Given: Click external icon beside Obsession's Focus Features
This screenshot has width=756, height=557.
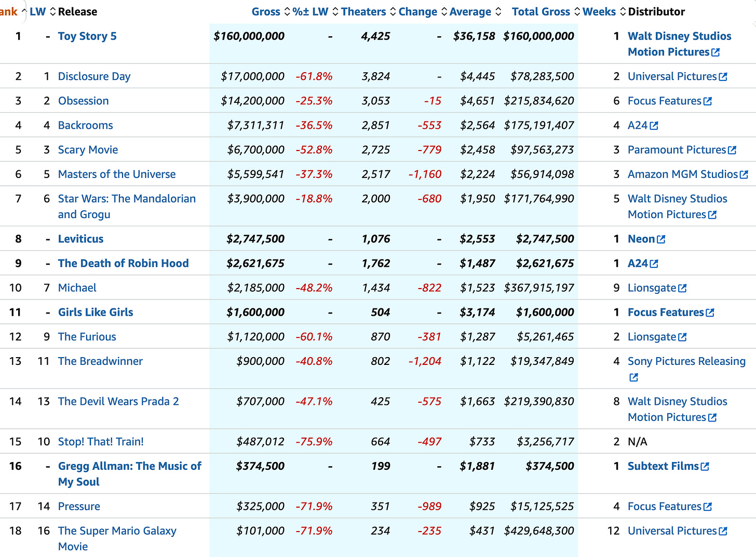Looking at the screenshot, I should point(707,101).
